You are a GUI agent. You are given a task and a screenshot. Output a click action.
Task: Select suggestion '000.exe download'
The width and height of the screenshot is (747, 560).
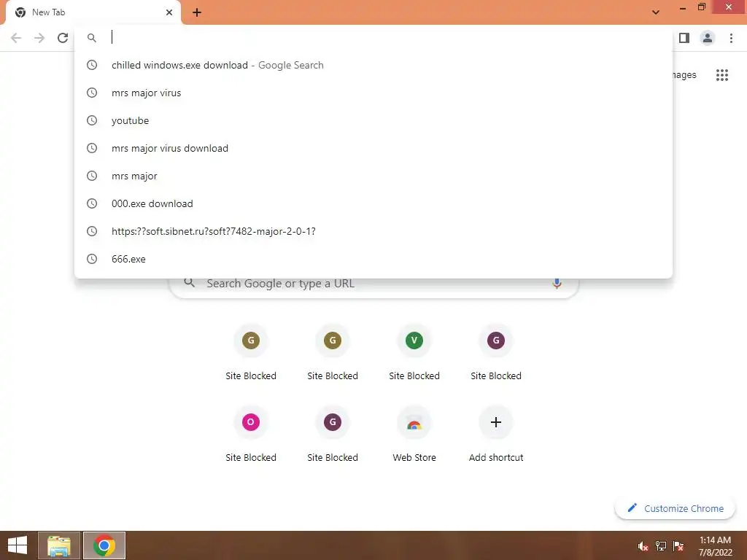click(x=373, y=203)
